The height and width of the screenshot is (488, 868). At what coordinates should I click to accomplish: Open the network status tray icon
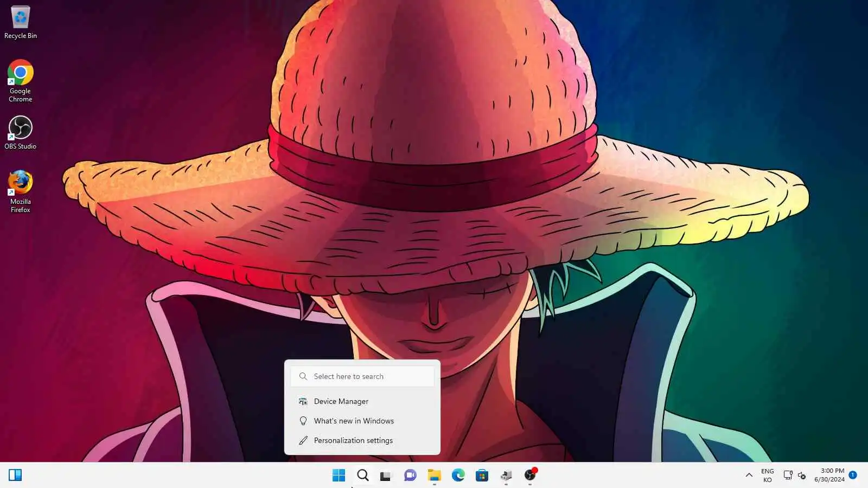pyautogui.click(x=788, y=476)
